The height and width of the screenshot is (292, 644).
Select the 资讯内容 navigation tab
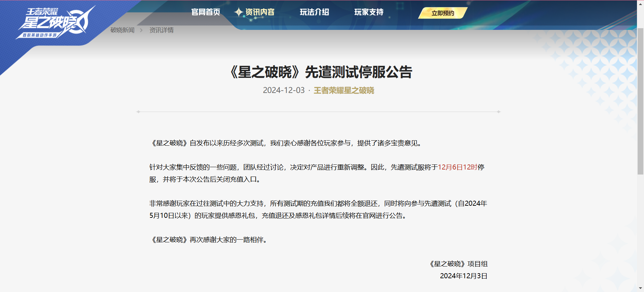260,12
